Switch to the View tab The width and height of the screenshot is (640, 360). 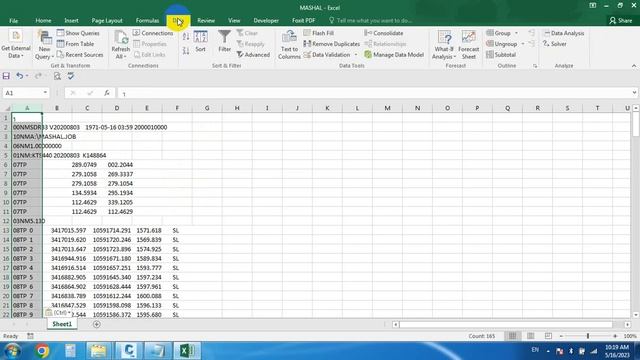[234, 20]
